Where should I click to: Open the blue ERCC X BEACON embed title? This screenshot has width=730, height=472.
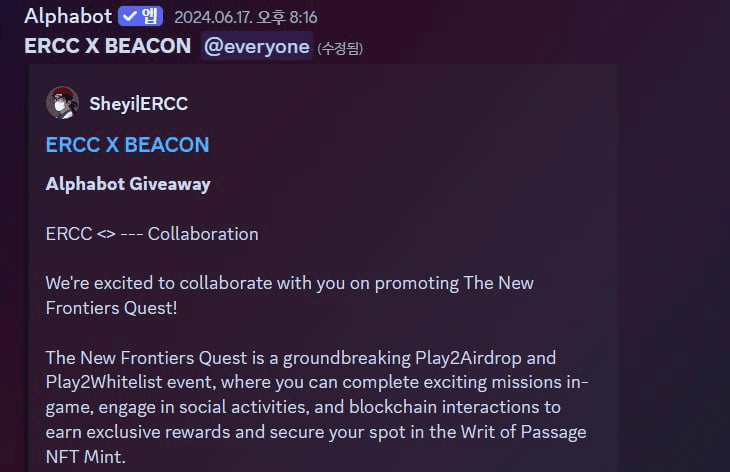pyautogui.click(x=128, y=145)
